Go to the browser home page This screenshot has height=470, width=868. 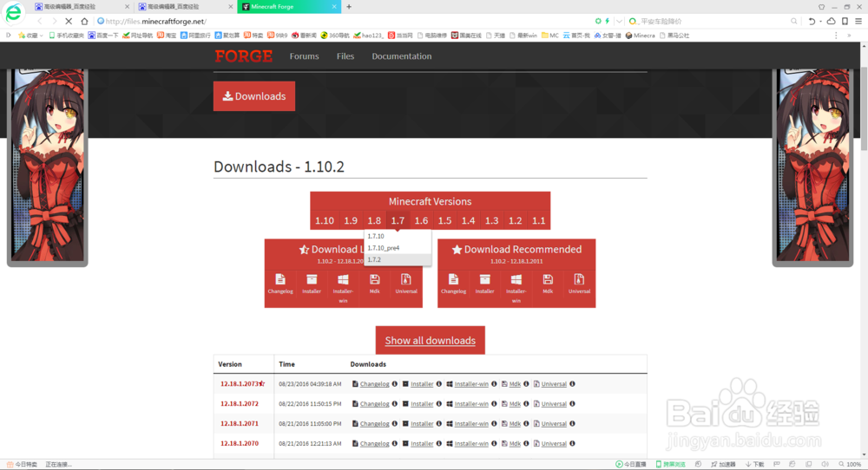click(x=84, y=21)
